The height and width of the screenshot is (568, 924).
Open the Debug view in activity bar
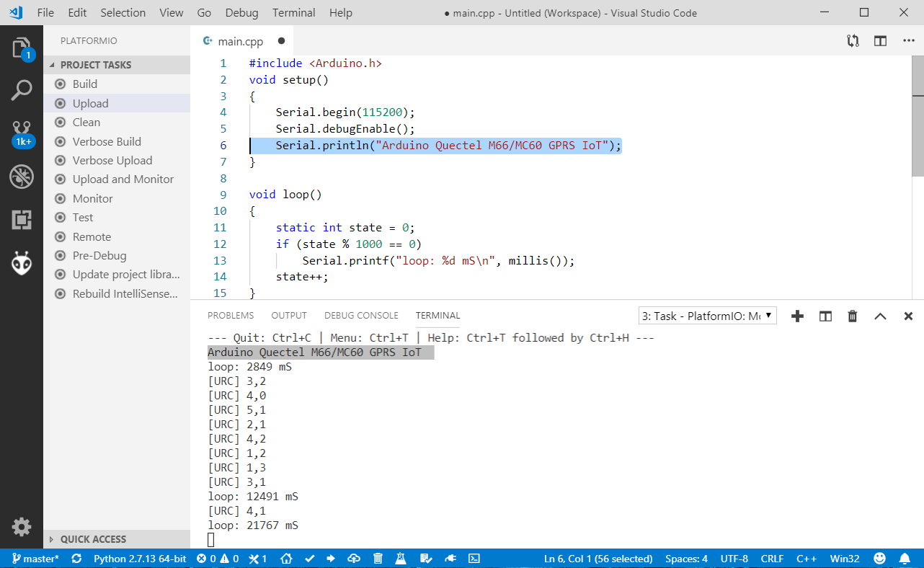(22, 177)
